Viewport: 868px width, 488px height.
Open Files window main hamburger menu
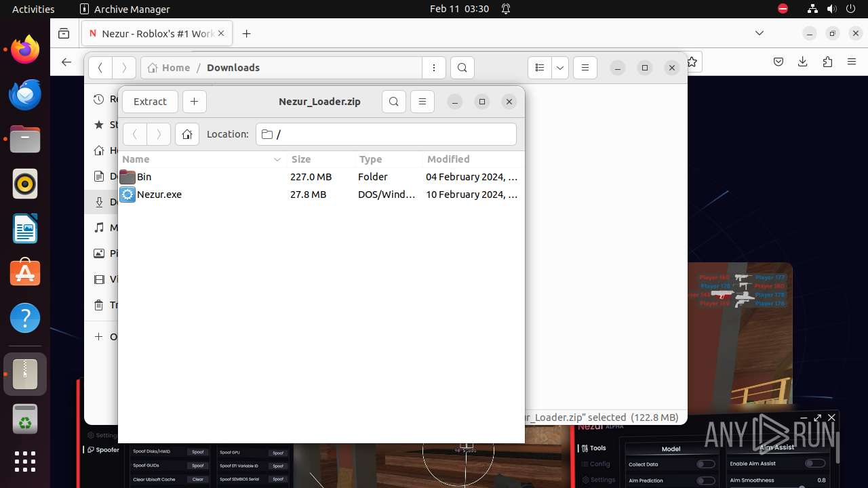click(585, 68)
